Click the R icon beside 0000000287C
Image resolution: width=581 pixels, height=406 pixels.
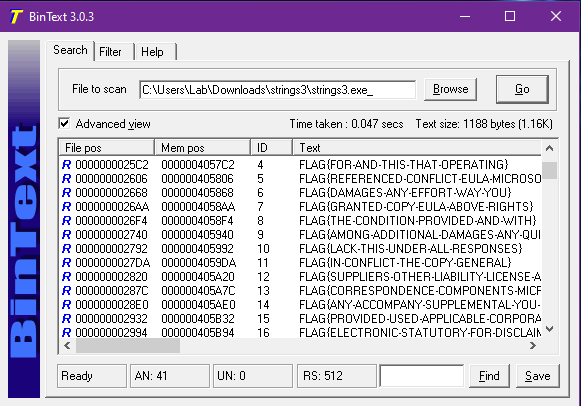tap(66, 290)
